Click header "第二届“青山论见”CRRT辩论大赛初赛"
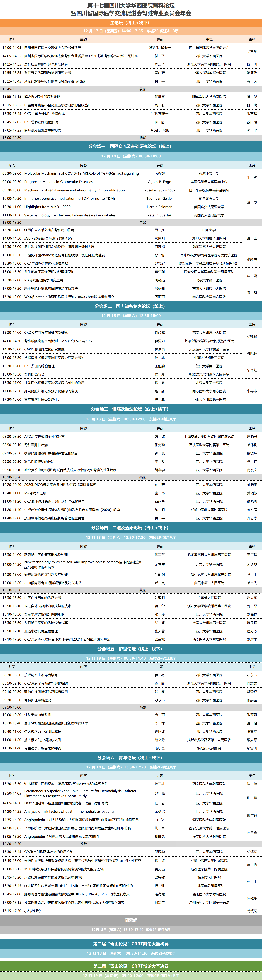The height and width of the screenshot is (980, 262). click(131, 944)
